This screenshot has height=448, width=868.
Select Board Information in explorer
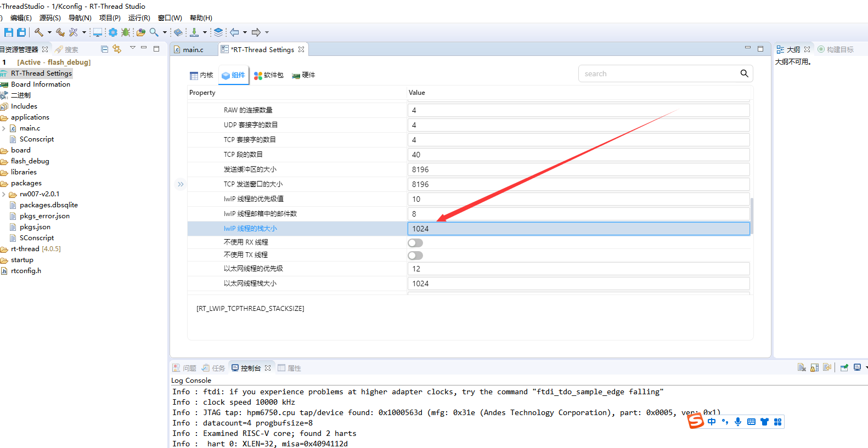pos(41,84)
